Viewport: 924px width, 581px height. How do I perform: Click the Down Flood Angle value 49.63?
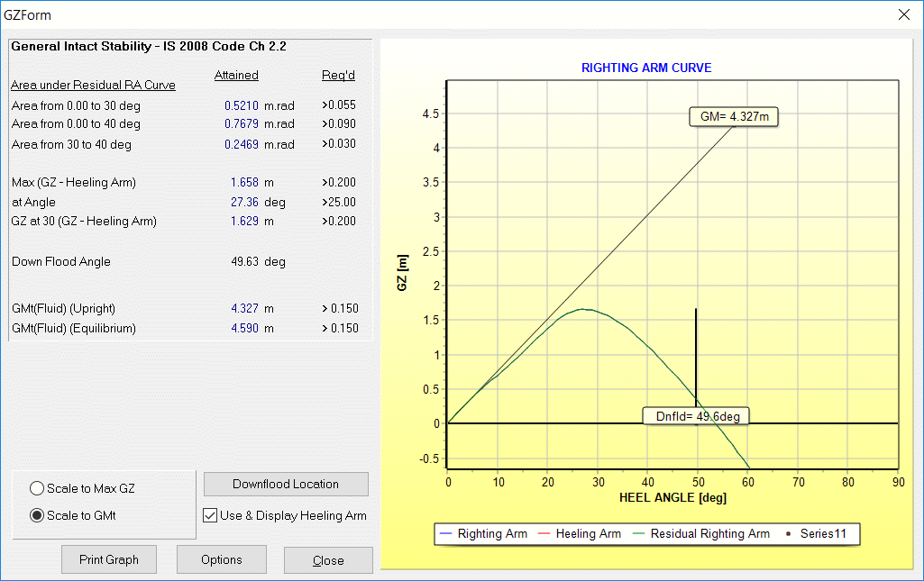[x=245, y=262]
